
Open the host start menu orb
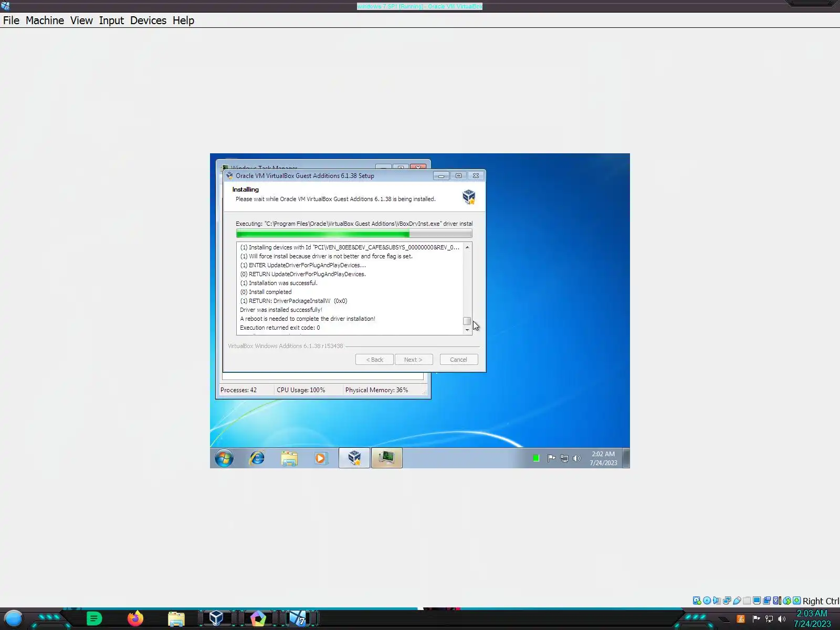coord(13,618)
